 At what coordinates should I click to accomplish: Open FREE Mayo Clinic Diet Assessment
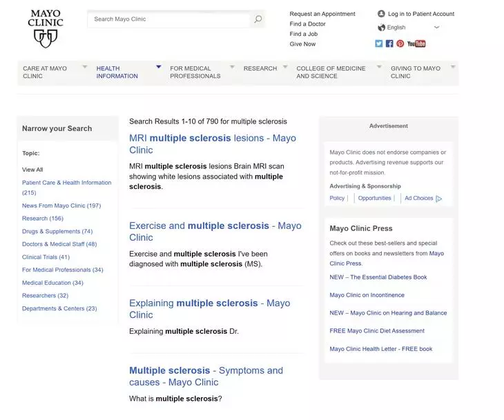tap(377, 331)
